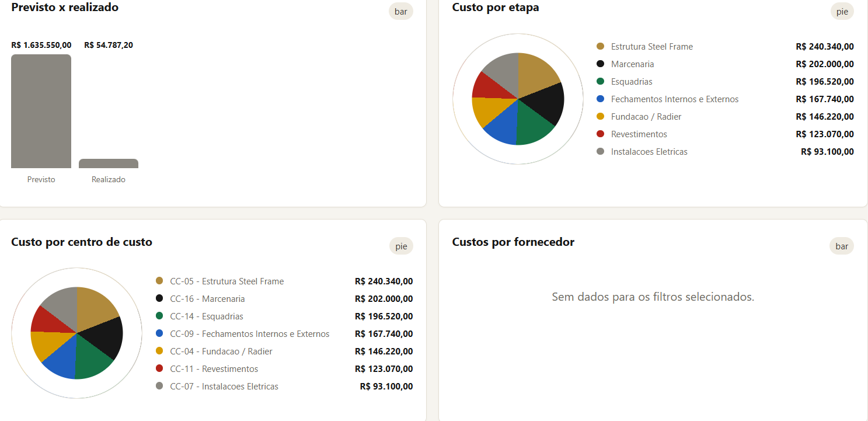Click the red dot beside CC-11 - Revestimentos
This screenshot has width=868, height=421.
[159, 368]
